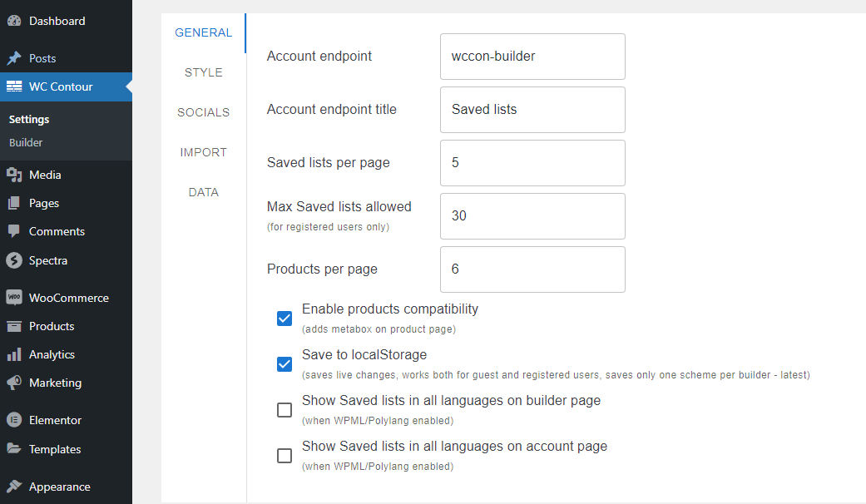Screen dimensions: 866x504
Task: Click the Account endpoint input field
Action: [x=532, y=57]
